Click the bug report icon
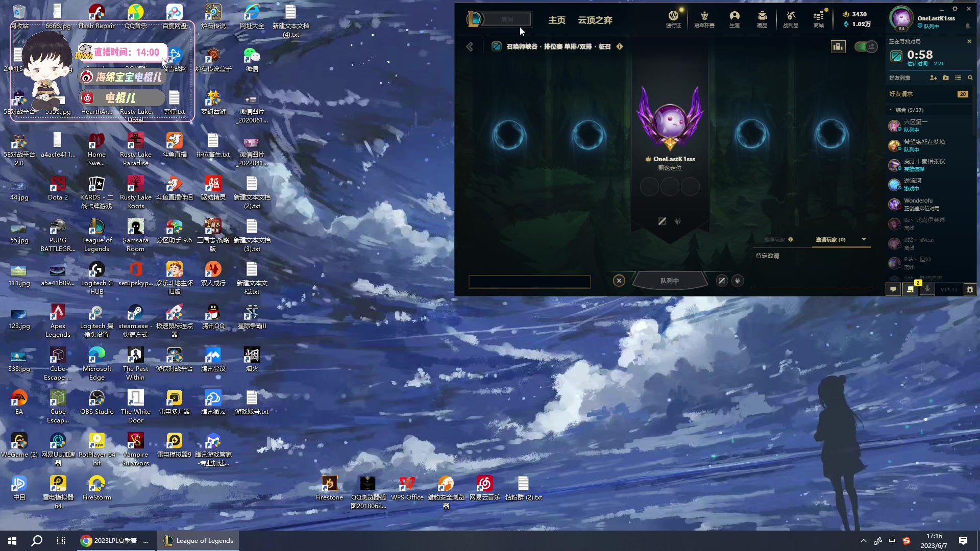980x551 pixels. [970, 289]
